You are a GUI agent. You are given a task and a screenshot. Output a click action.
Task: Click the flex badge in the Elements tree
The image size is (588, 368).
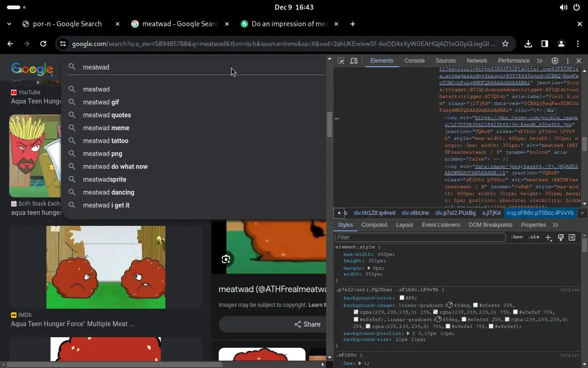pos(550,111)
